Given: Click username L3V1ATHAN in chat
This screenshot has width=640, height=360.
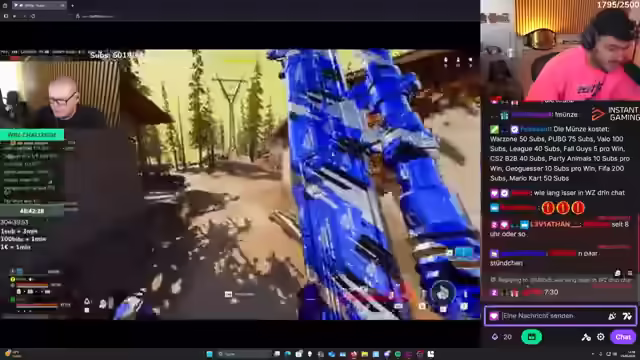Looking at the screenshot, I should coord(555,224).
